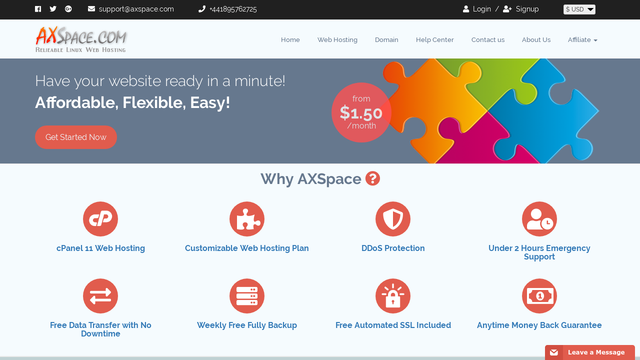Open the Web Hosting menu item
This screenshot has height=360, width=640.
coord(337,40)
